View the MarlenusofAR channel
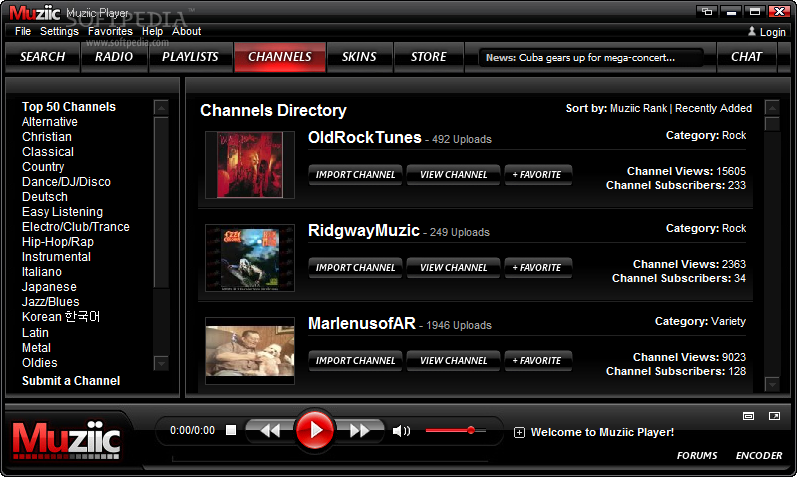The height and width of the screenshot is (477, 797). pos(453,361)
